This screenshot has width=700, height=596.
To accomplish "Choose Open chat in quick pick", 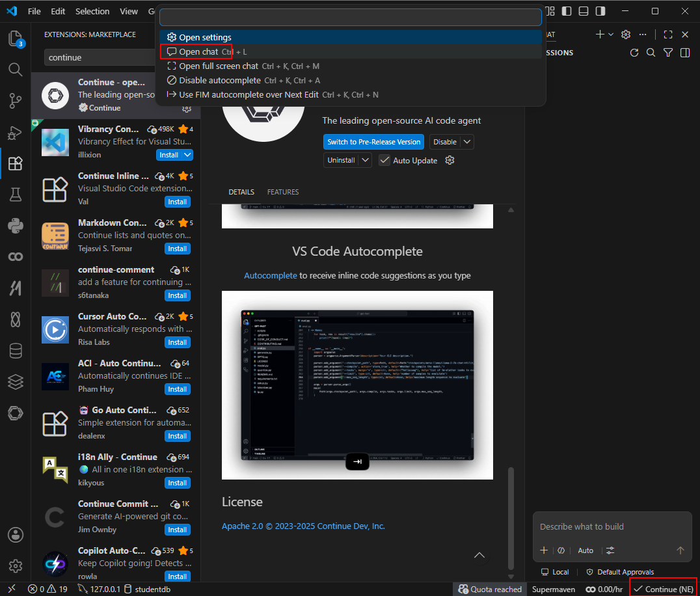I will [351, 52].
